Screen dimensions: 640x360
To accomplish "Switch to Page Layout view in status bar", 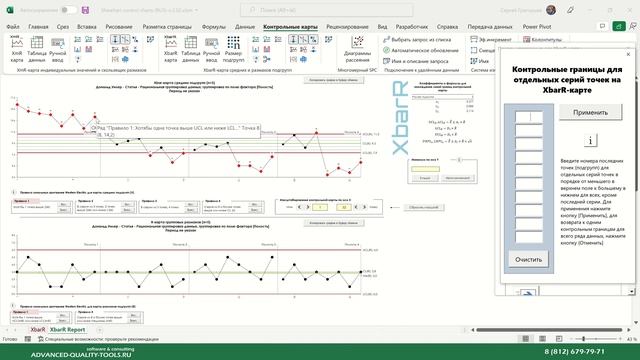I will coord(542,339).
